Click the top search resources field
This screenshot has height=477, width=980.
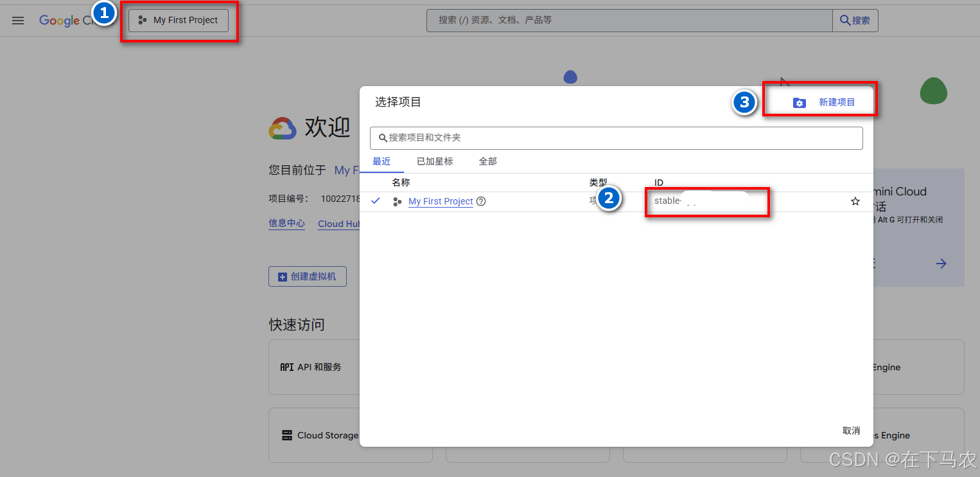[629, 21]
